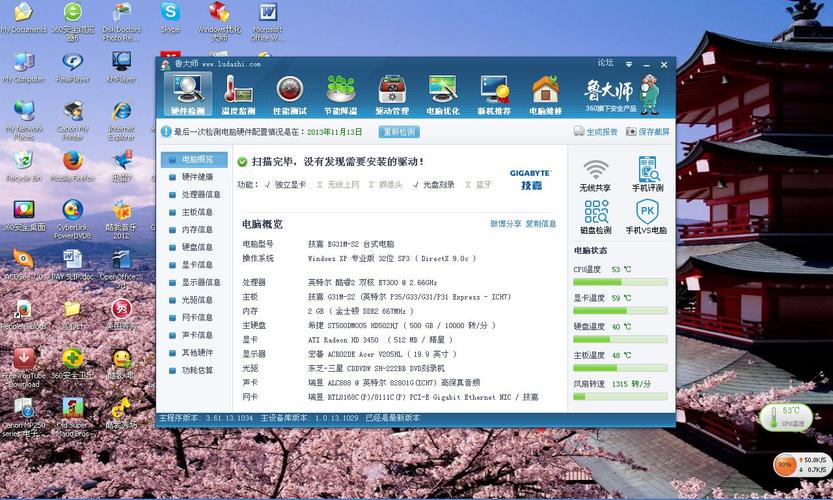Click the 主板温度 progress bar
833x500 pixels.
click(x=620, y=368)
